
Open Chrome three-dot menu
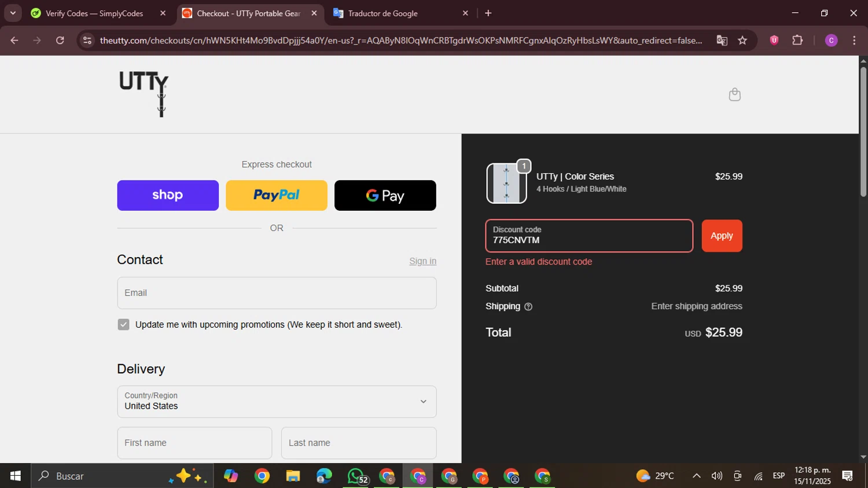click(854, 41)
